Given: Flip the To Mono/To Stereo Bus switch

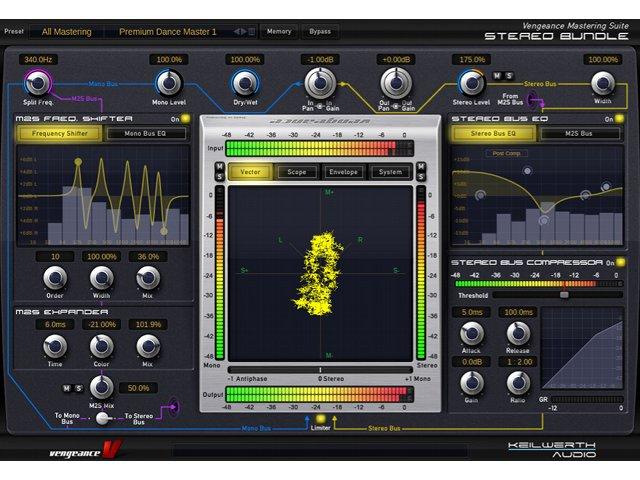Looking at the screenshot, I should pos(102,418).
